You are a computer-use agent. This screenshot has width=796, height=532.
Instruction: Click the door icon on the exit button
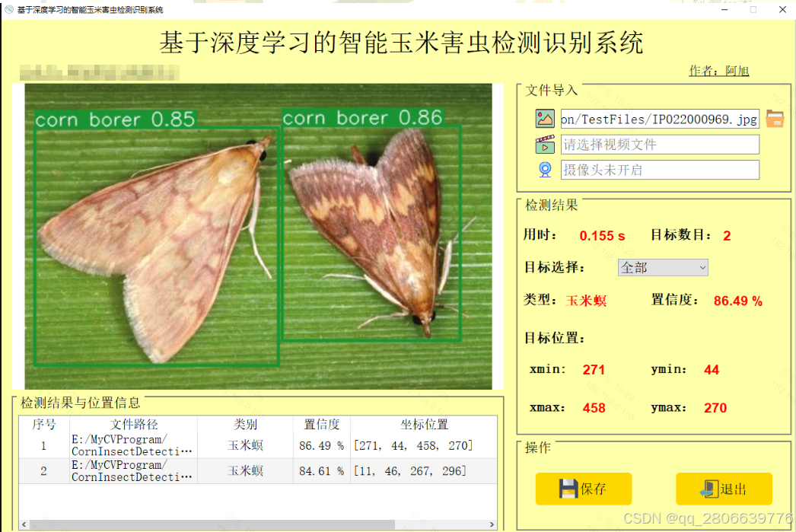pos(711,489)
